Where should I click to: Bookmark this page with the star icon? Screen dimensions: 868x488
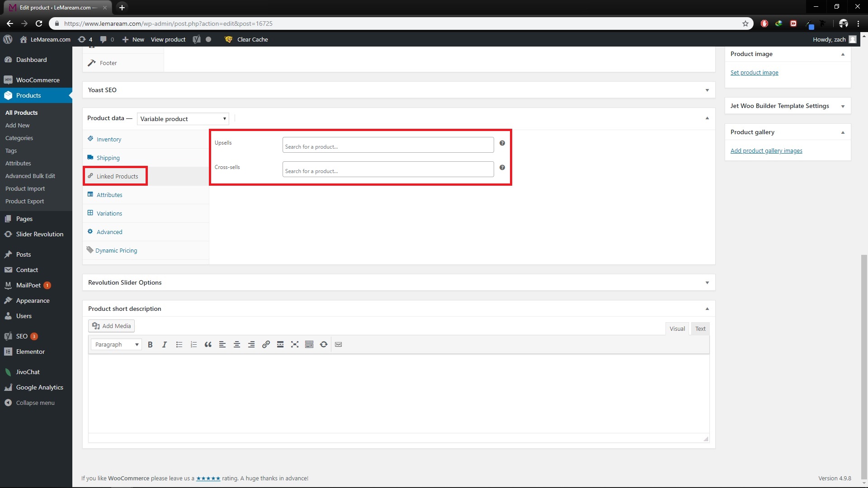(745, 23)
